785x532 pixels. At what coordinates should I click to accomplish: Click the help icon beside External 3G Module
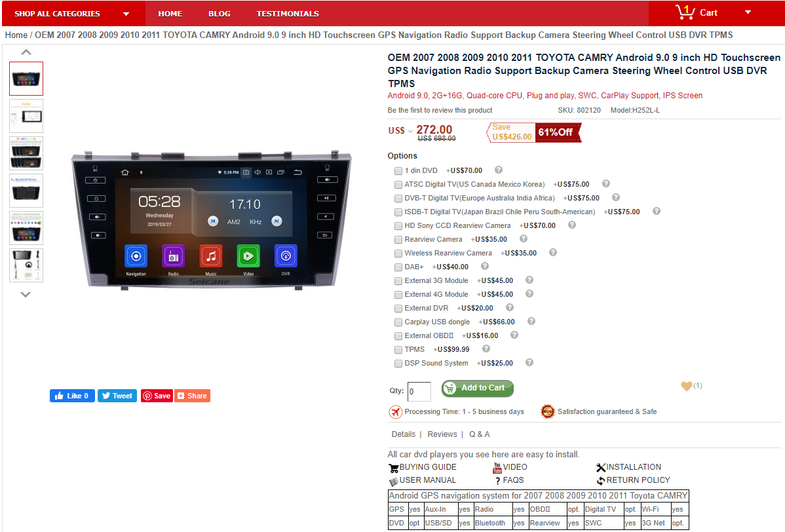point(529,280)
